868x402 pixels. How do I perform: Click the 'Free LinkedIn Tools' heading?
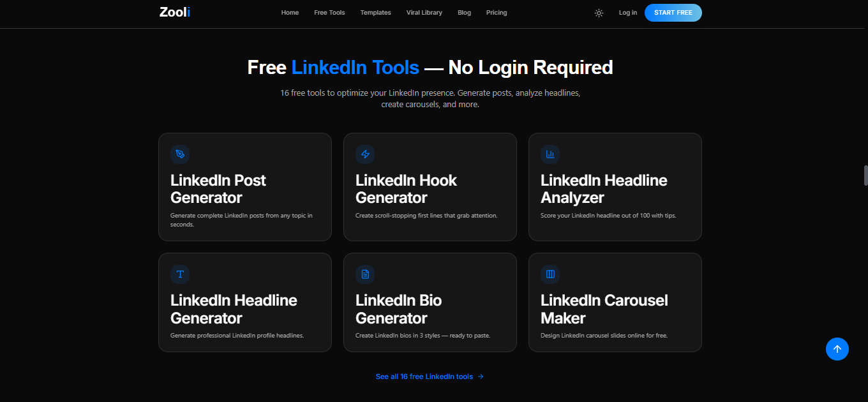pos(430,67)
